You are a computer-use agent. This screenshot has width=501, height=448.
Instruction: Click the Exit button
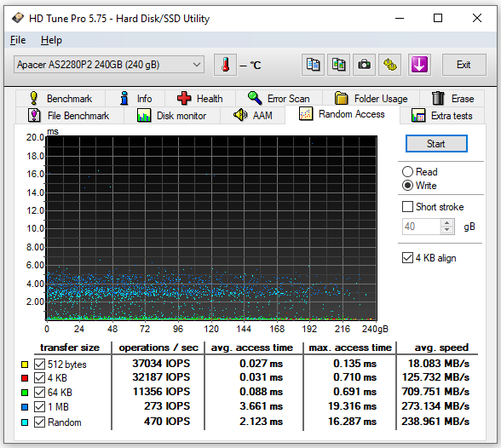(464, 65)
